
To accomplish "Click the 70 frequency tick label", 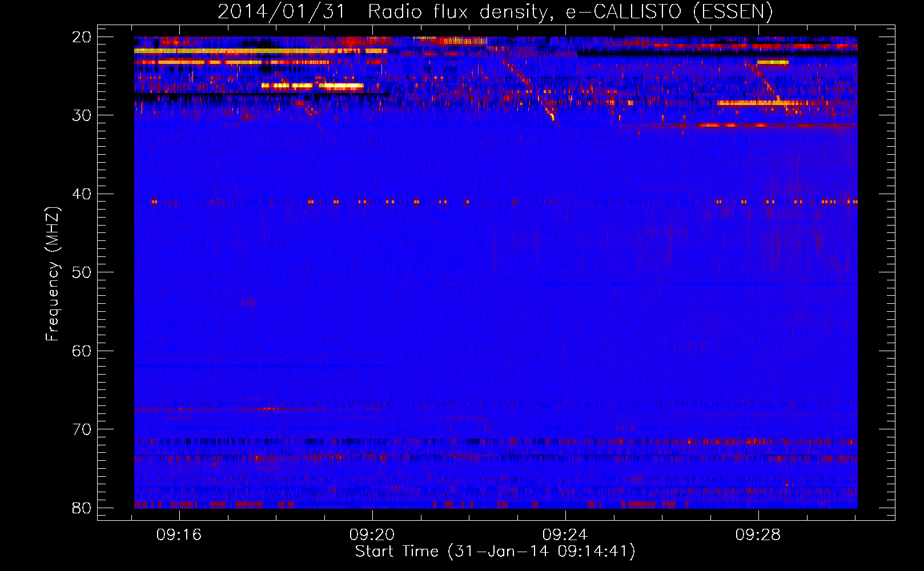I will [x=82, y=429].
